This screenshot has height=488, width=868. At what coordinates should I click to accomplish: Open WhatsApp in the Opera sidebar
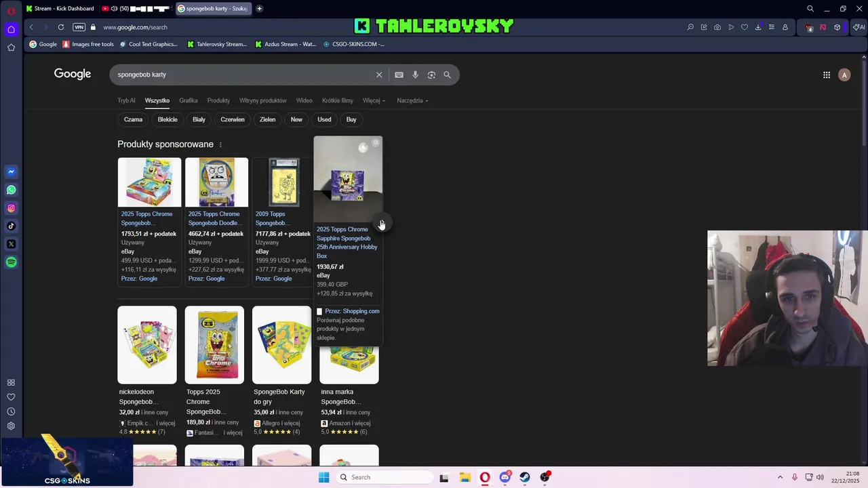click(x=11, y=190)
